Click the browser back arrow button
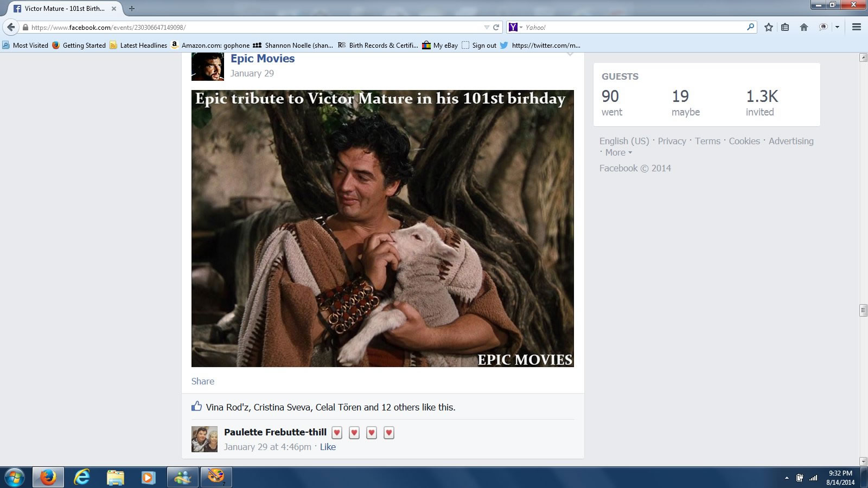This screenshot has height=488, width=868. tap(11, 27)
